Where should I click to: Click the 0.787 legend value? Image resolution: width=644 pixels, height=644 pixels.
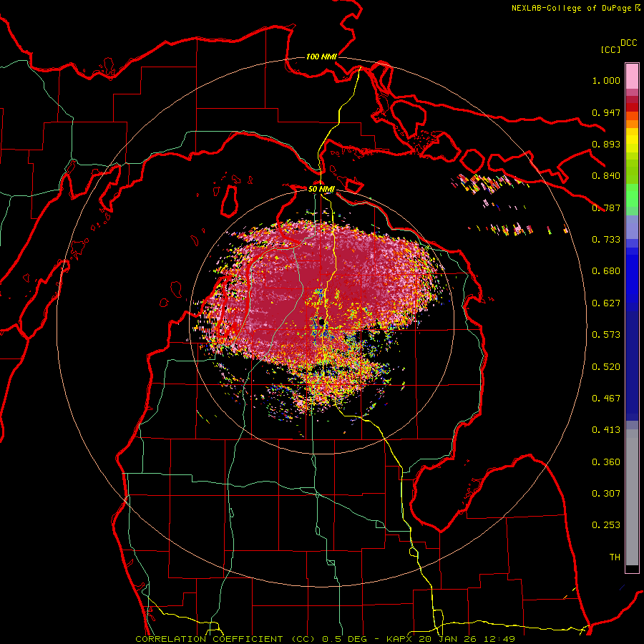tap(606, 208)
